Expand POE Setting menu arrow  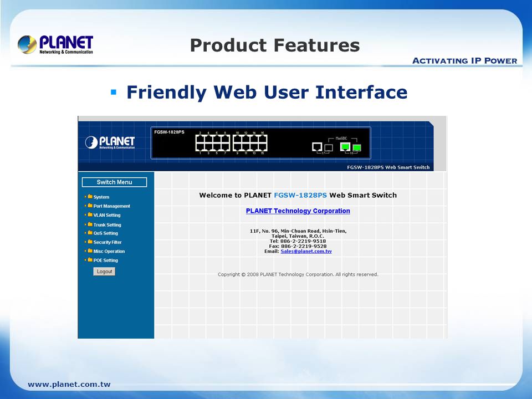85,260
